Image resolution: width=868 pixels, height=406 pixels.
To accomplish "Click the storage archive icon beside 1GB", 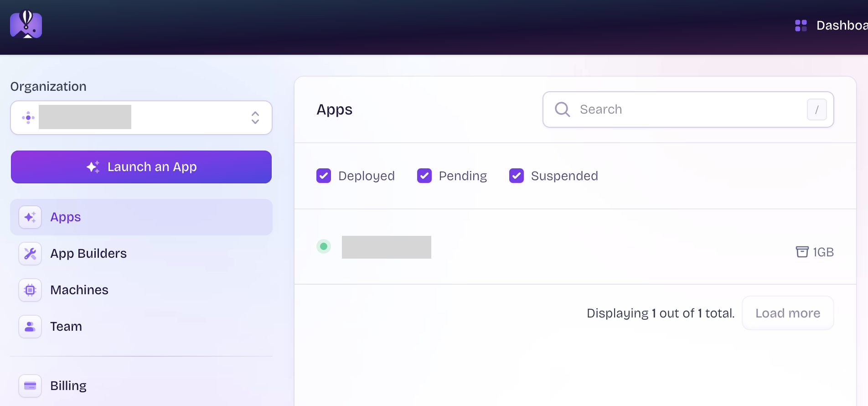I will coord(802,252).
